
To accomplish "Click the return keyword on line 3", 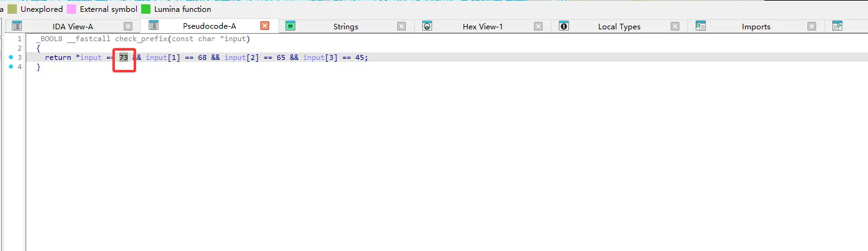I will click(x=58, y=57).
